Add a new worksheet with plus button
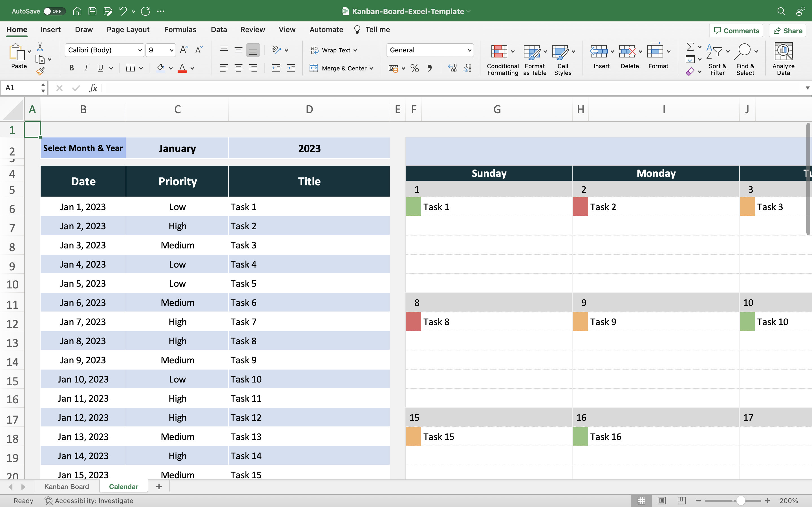Image resolution: width=812 pixels, height=507 pixels. [159, 486]
